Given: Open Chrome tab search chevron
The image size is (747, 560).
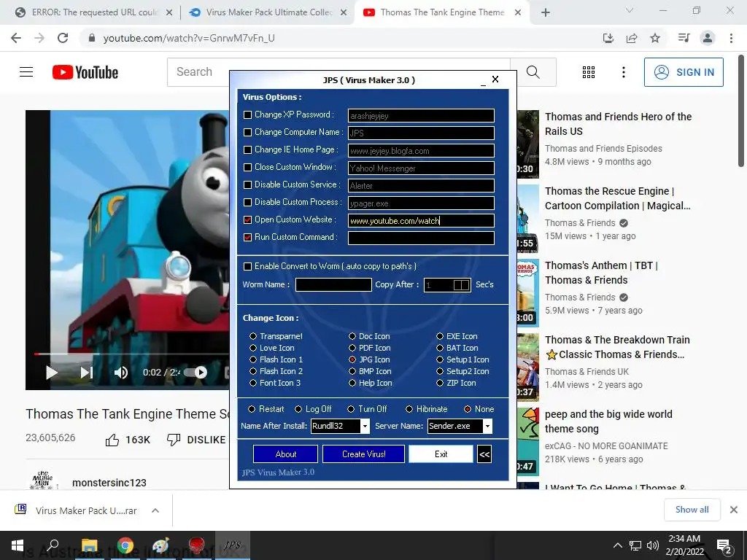Looking at the screenshot, I should pyautogui.click(x=630, y=10).
